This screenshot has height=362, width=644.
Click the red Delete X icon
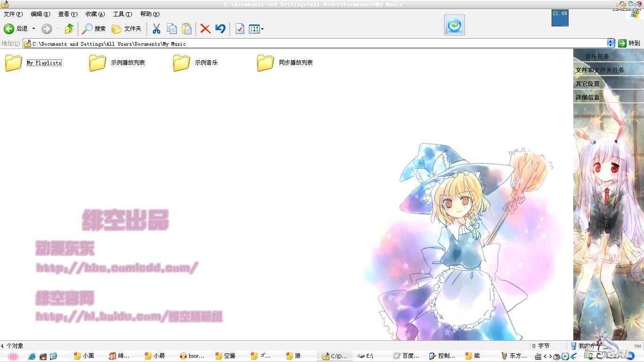[x=205, y=29]
